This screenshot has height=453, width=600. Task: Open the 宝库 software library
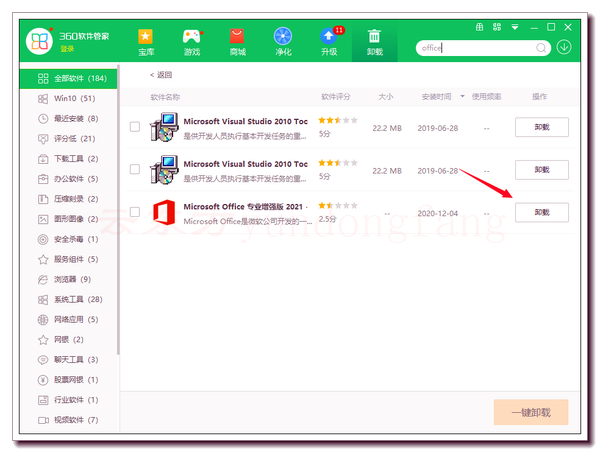pos(145,42)
